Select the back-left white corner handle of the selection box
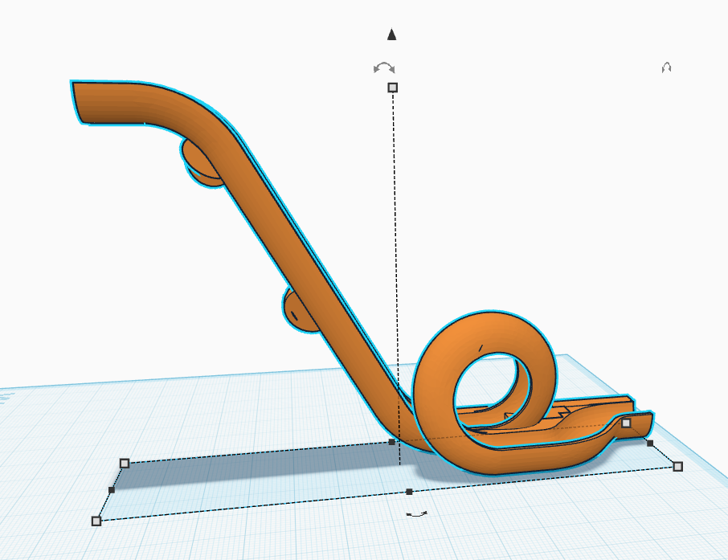This screenshot has height=560, width=728. click(x=125, y=463)
